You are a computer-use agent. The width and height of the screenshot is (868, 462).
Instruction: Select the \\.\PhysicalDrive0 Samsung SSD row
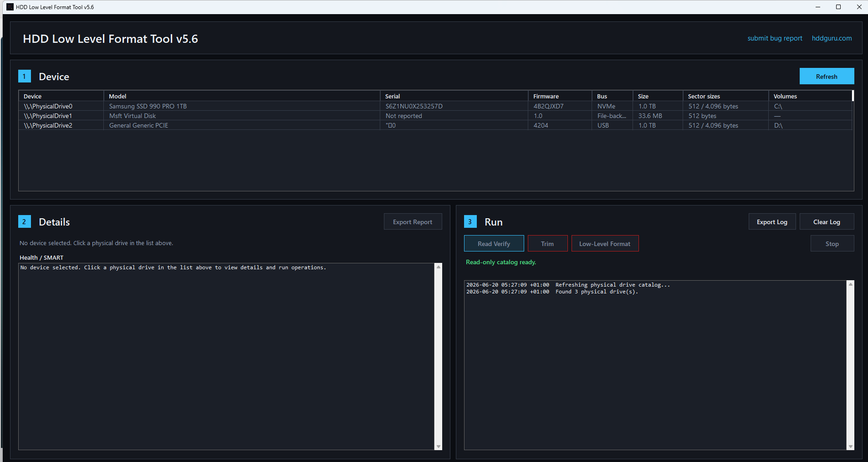435,106
